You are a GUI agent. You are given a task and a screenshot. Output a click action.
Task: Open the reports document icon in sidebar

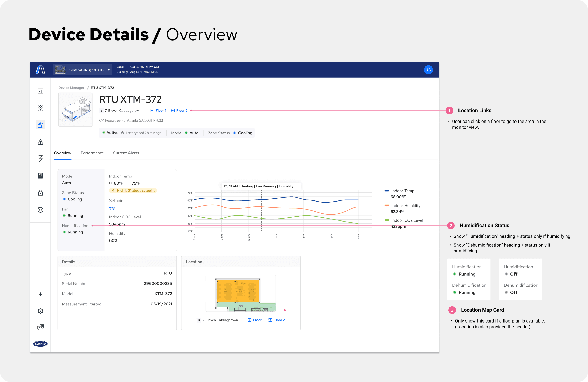click(x=40, y=176)
